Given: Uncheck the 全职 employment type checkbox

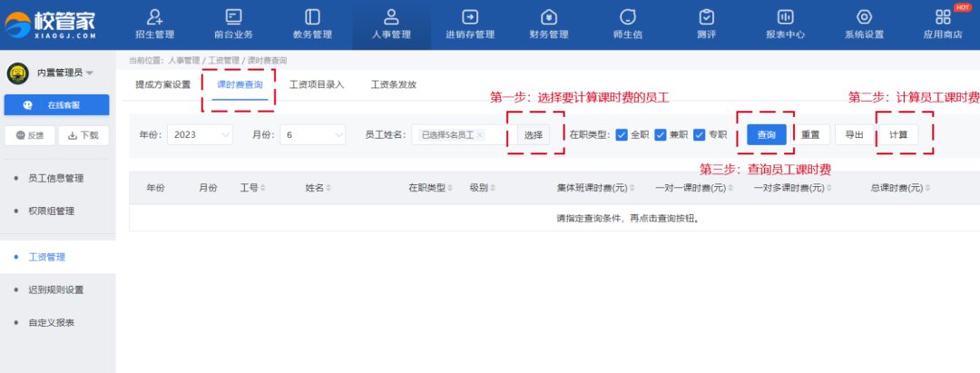Looking at the screenshot, I should pos(622,134).
